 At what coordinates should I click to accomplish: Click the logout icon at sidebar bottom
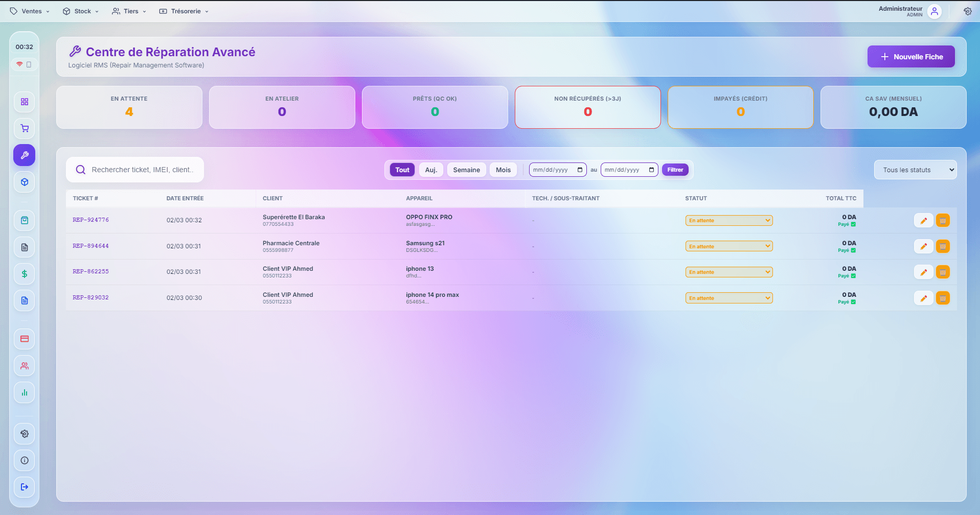tap(24, 487)
